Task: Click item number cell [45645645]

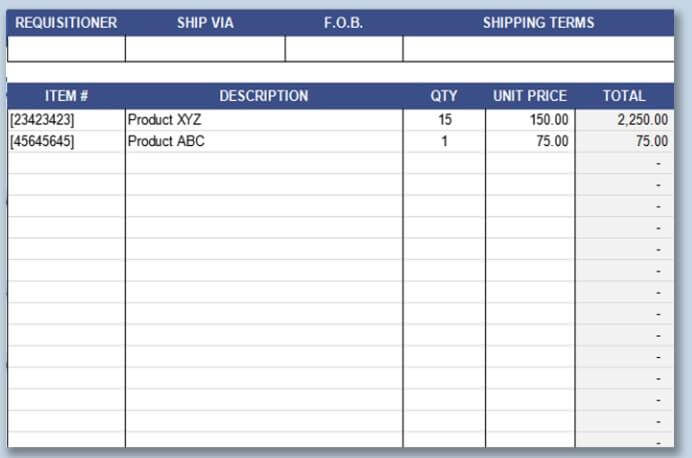Action: [x=66, y=141]
